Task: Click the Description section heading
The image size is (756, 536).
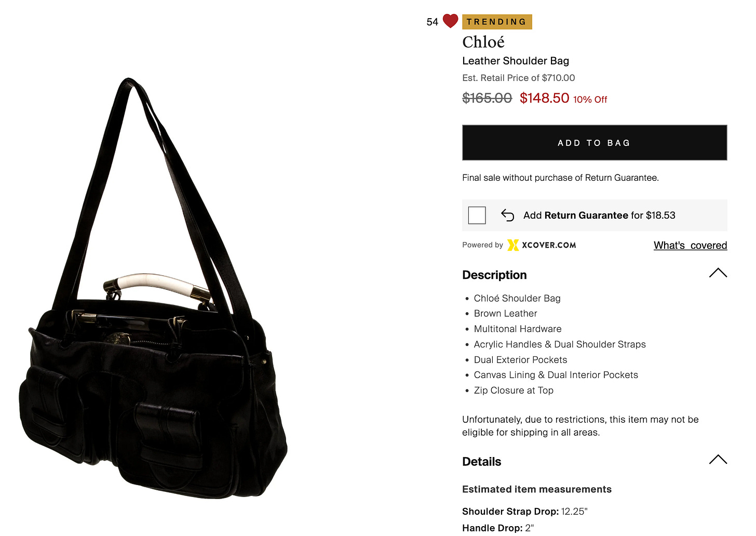Action: 494,275
